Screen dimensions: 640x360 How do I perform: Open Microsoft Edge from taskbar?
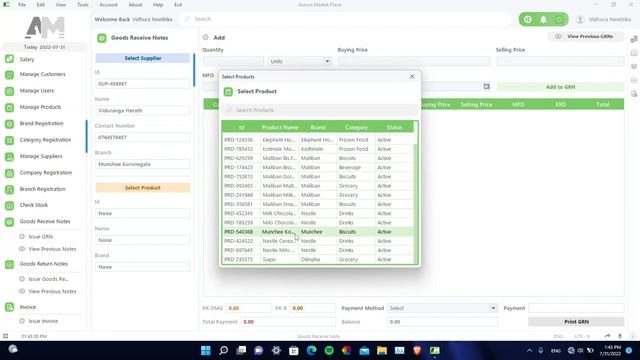point(311,350)
